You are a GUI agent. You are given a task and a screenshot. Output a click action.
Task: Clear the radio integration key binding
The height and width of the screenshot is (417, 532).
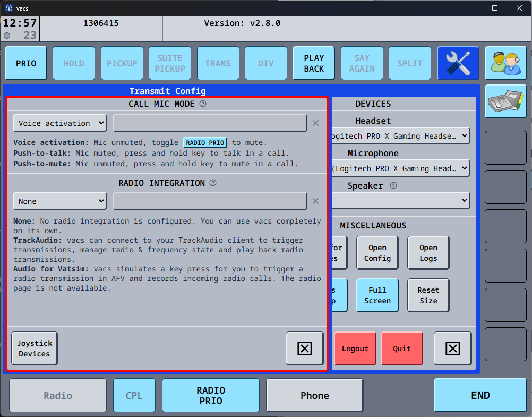point(315,201)
